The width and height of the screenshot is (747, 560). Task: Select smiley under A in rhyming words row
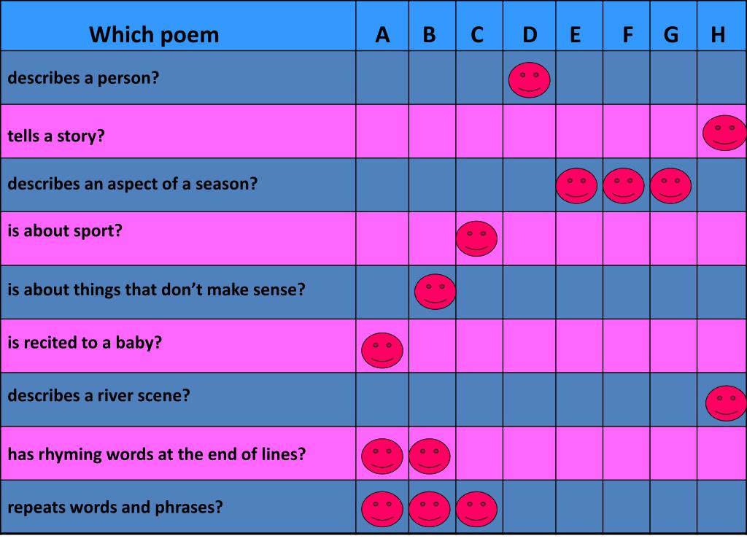[x=382, y=456]
